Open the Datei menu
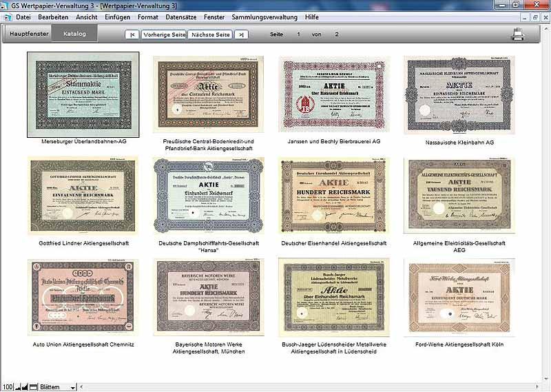 click(x=23, y=16)
